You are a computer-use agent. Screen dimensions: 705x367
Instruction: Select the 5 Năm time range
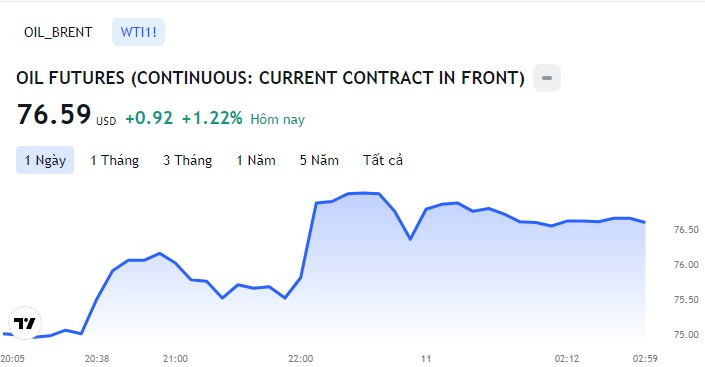pos(319,160)
